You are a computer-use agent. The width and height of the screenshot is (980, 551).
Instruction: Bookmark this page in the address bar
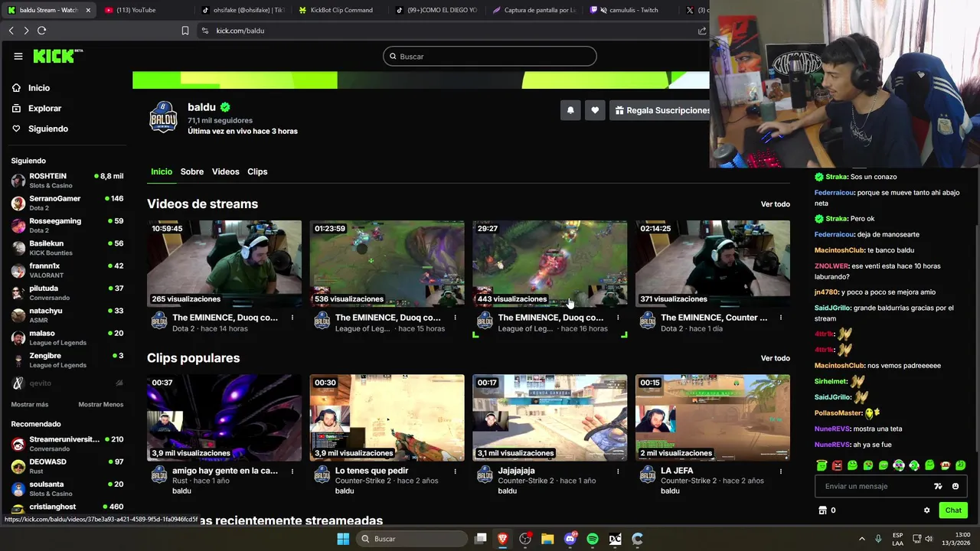(x=185, y=31)
